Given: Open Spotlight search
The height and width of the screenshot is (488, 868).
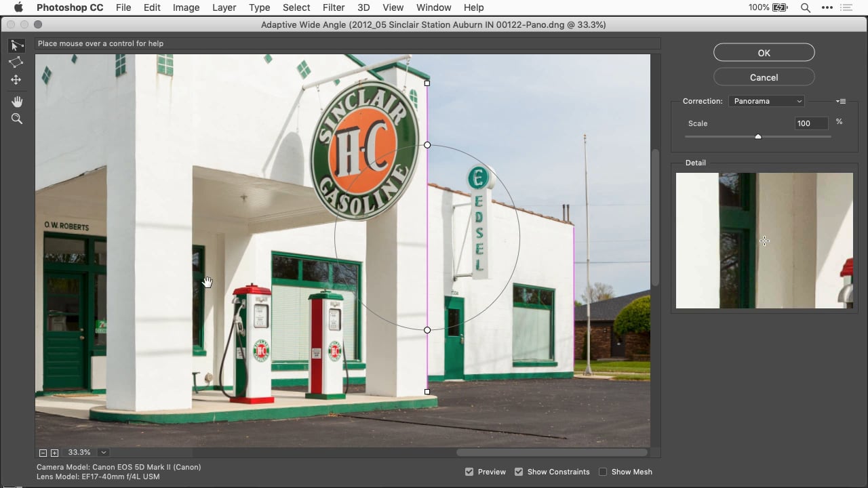Looking at the screenshot, I should tap(805, 7).
